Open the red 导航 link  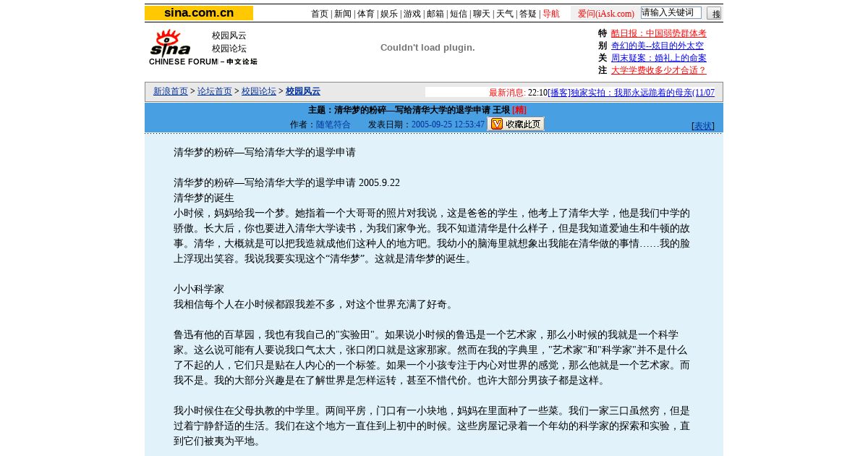(x=551, y=14)
